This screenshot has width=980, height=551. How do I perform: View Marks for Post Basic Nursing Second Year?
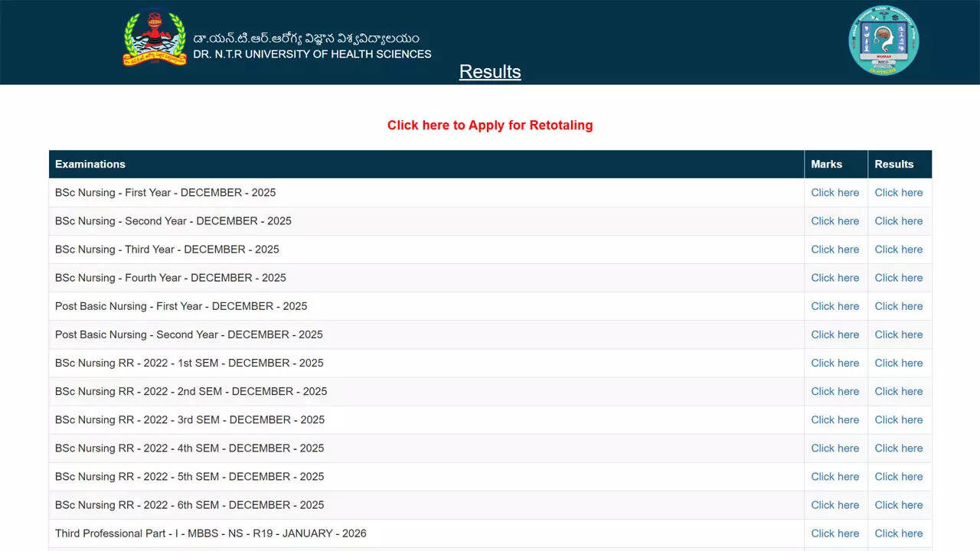(835, 334)
